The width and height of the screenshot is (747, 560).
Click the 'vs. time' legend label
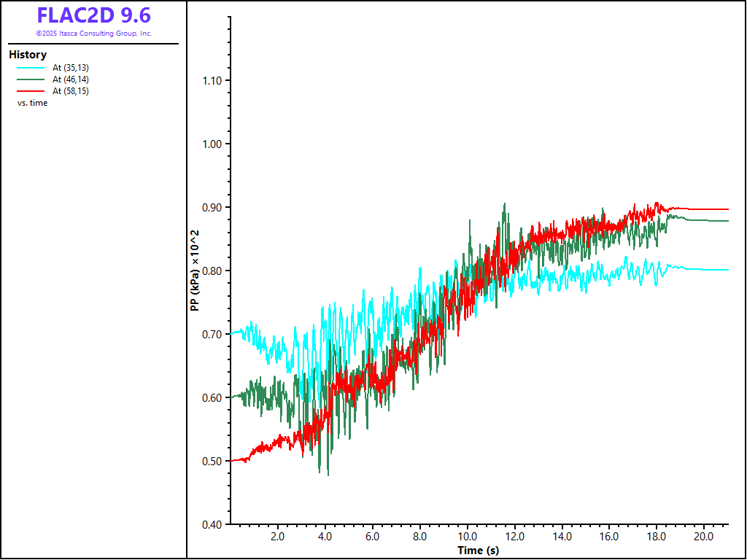point(32,103)
